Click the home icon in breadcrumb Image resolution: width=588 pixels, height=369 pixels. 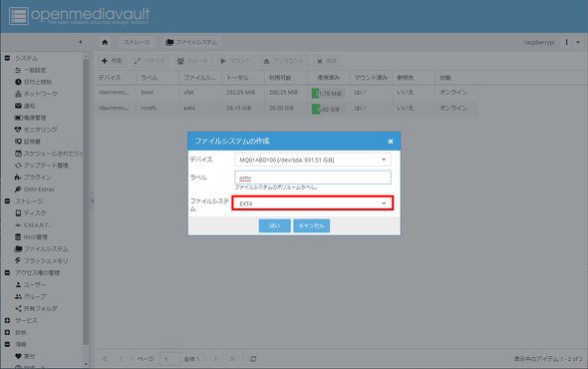105,43
